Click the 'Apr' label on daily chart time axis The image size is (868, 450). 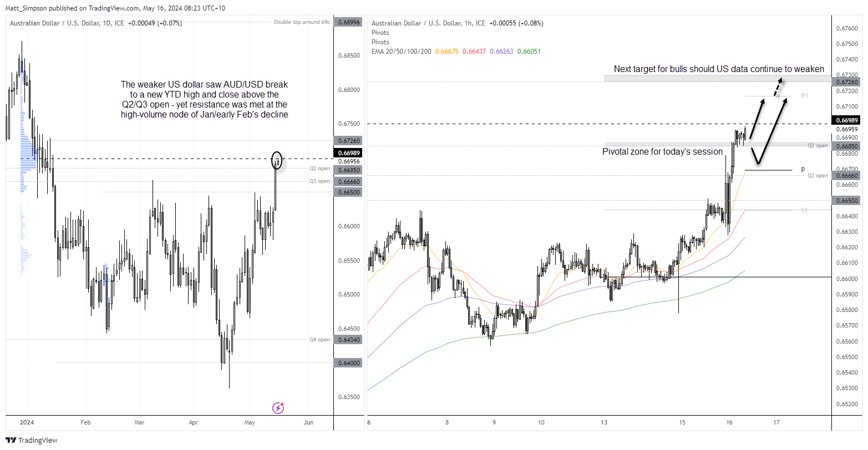(x=193, y=422)
